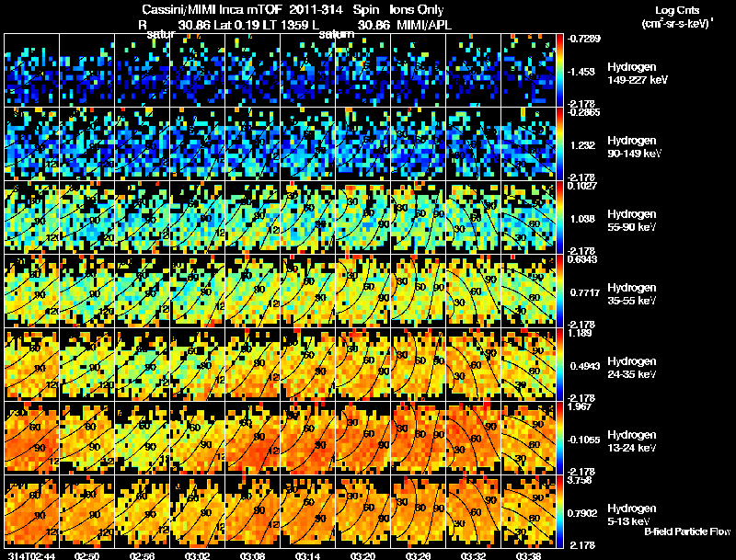Click the 03:08 time label
This screenshot has height=560, width=736.
(252, 555)
